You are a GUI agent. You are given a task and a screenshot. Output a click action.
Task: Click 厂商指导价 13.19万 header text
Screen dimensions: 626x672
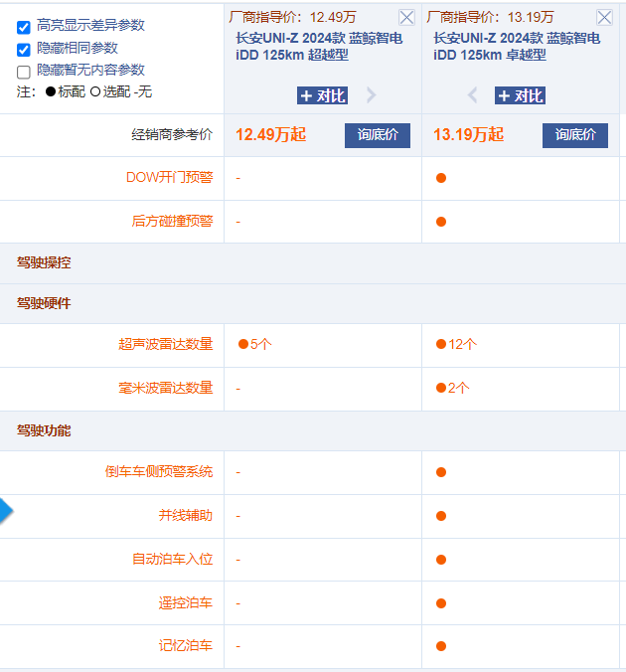coord(490,17)
